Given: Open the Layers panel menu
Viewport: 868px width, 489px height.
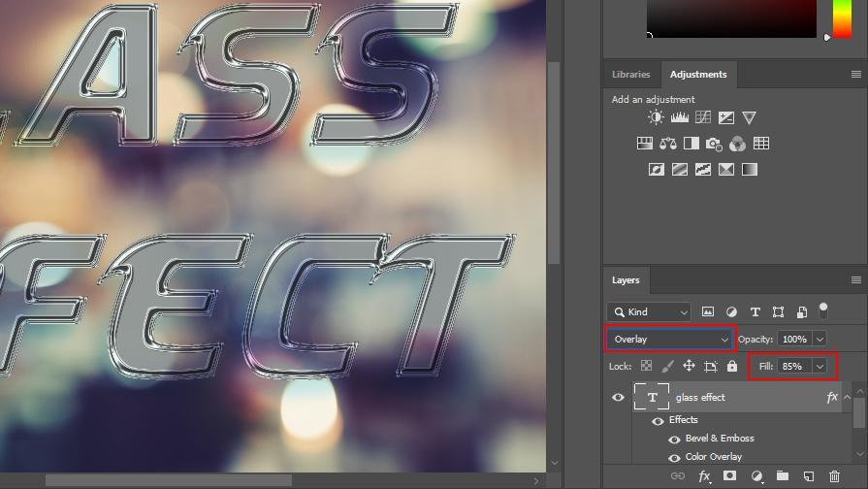Looking at the screenshot, I should [855, 280].
